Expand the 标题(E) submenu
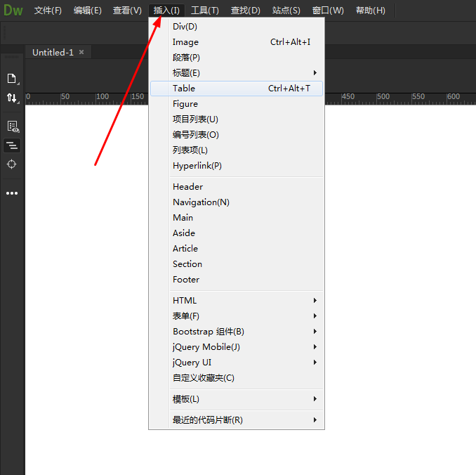 [x=236, y=73]
